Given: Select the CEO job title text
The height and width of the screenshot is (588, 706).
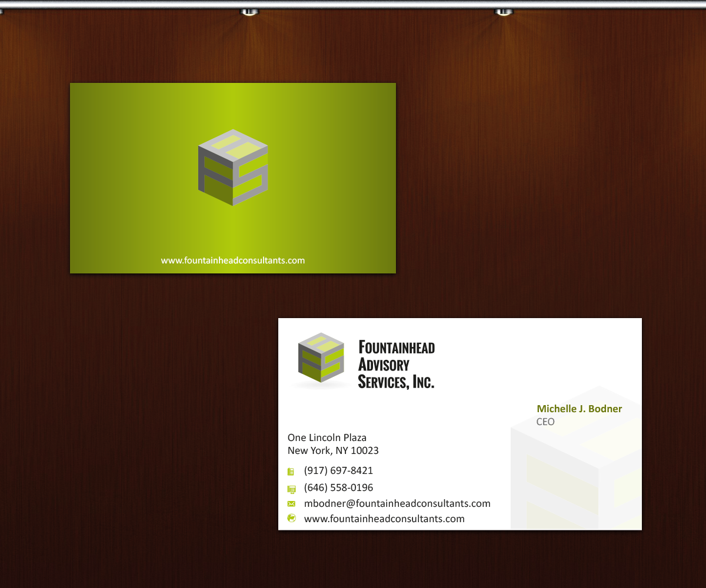Looking at the screenshot, I should [545, 422].
